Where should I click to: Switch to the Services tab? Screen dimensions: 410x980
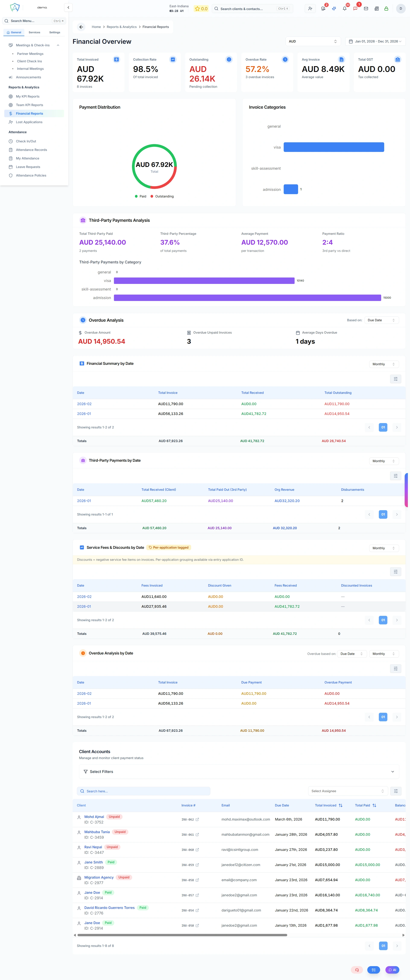[x=34, y=32]
